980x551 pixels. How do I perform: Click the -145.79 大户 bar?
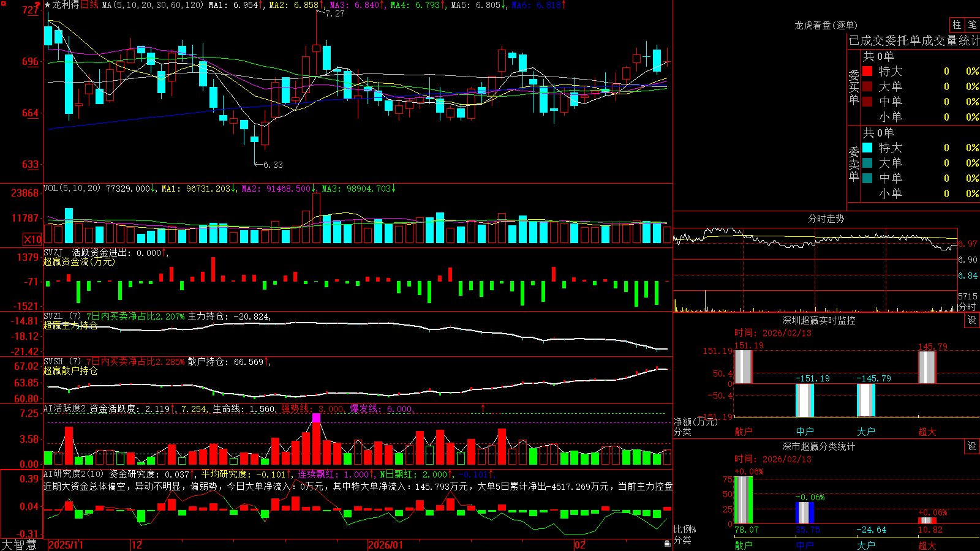pos(865,400)
